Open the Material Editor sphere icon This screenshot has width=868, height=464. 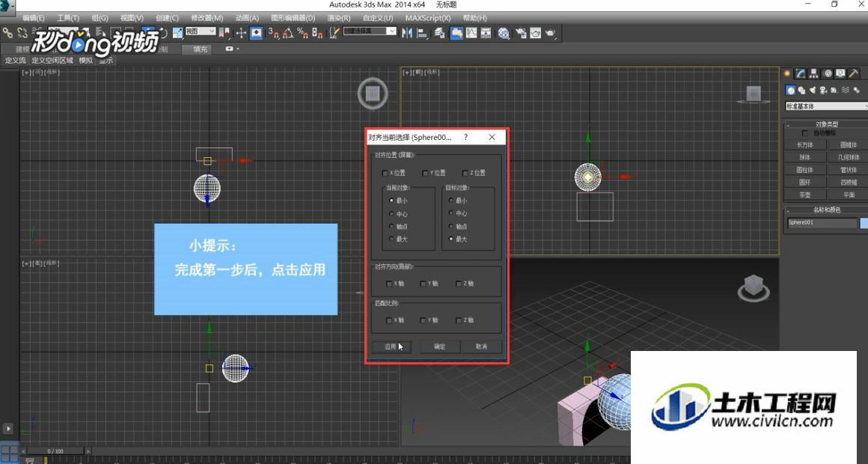pos(504,33)
